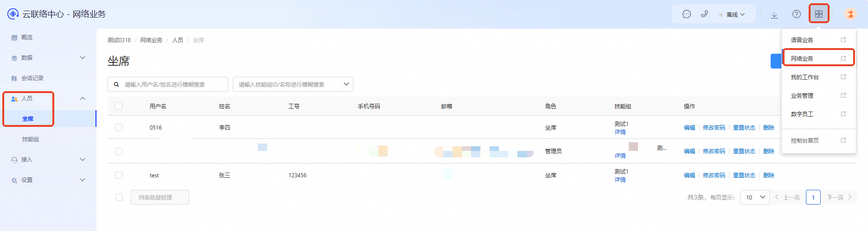Image resolution: width=868 pixels, height=231 pixels.
Task: Click the 列表批量管理 button
Action: pos(160,197)
